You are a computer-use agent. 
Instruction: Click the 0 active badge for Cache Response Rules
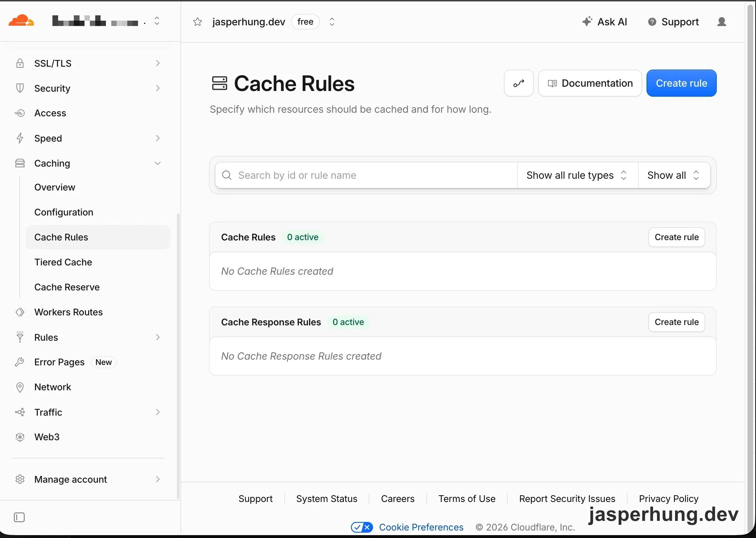[348, 322]
